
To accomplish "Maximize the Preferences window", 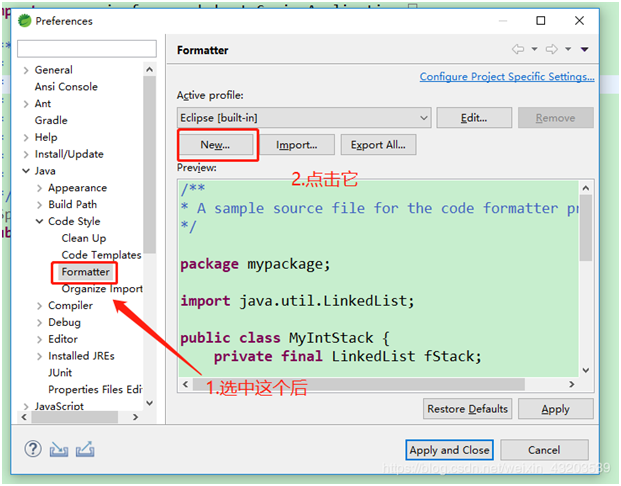I will pos(541,20).
